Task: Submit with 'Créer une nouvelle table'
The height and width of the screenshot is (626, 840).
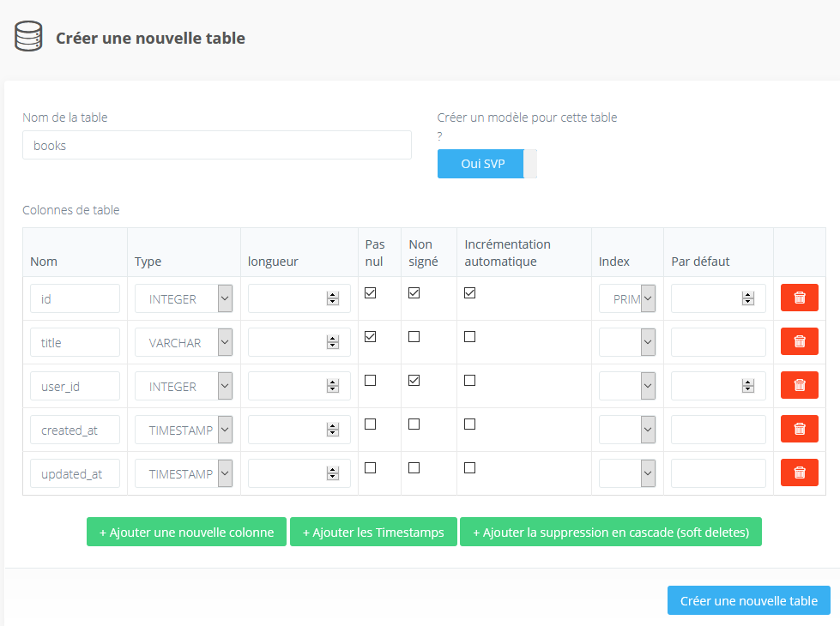Action: (x=748, y=601)
